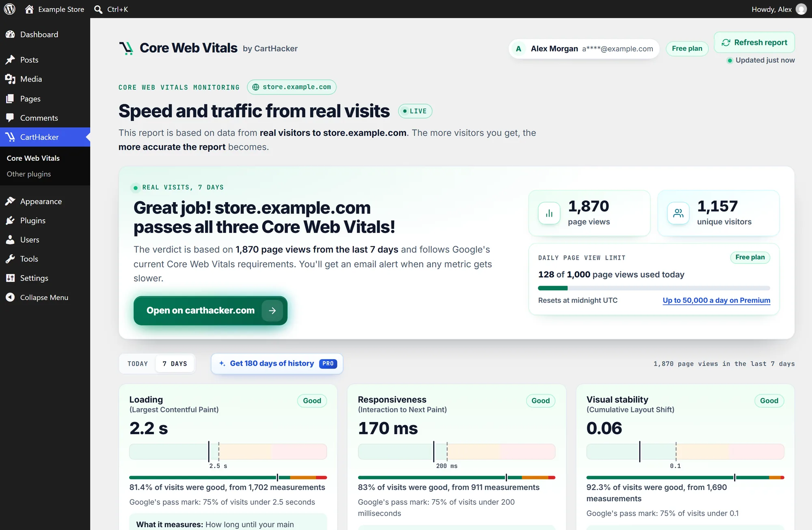Open the Pages menu
The width and height of the screenshot is (812, 530).
(45, 99)
